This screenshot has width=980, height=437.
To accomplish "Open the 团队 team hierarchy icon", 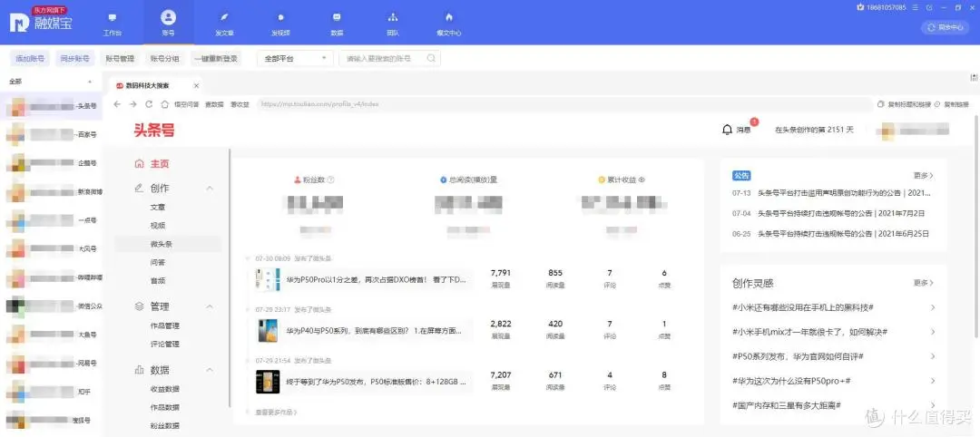I will click(x=393, y=17).
